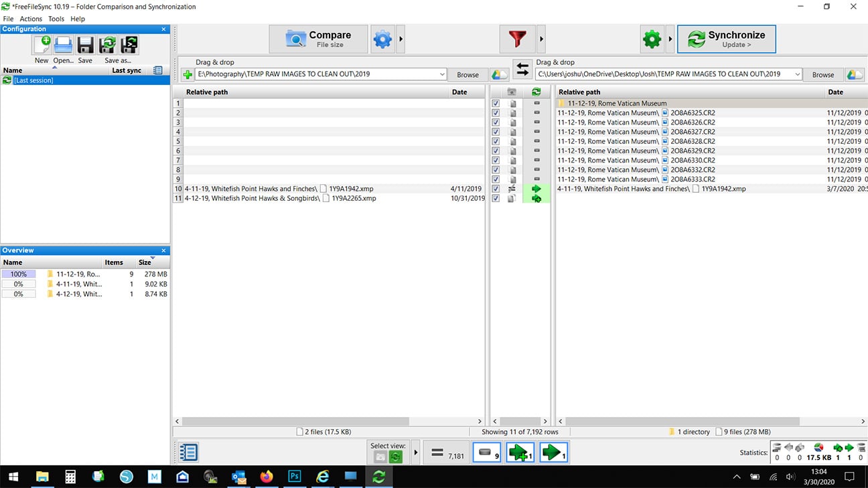Image resolution: width=868 pixels, height=488 pixels.
Task: Toggle showing 7,181 equal files
Action: 447,453
